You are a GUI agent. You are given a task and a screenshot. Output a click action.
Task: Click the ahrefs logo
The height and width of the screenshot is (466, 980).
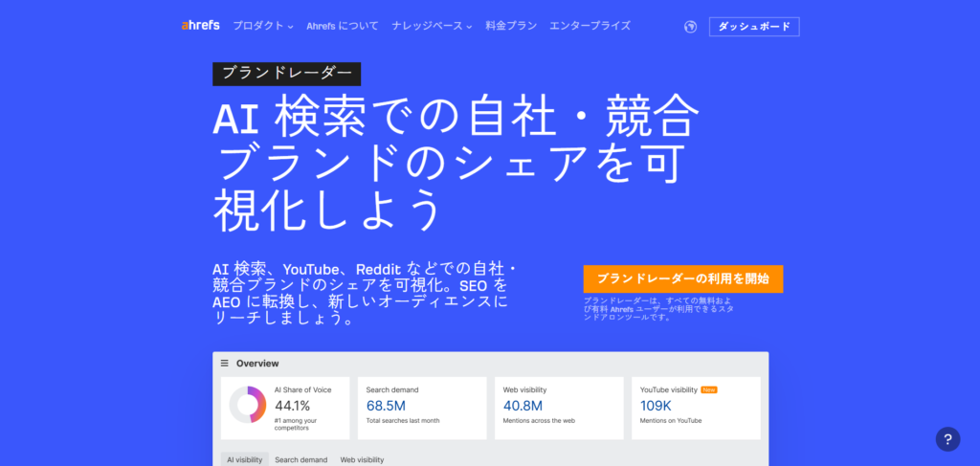click(200, 26)
